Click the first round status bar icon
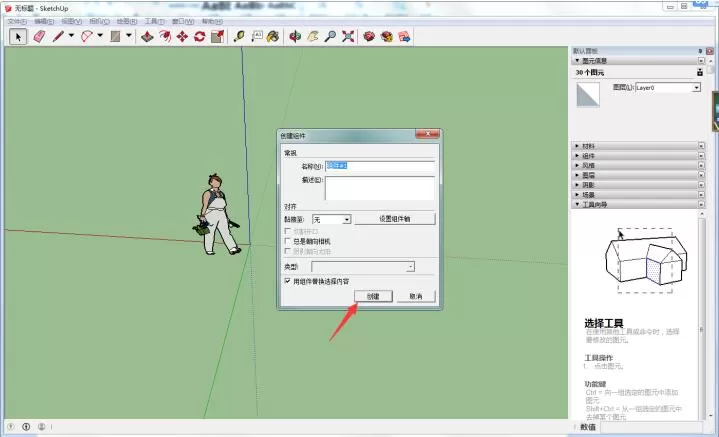Image resolution: width=719 pixels, height=437 pixels. (x=11, y=427)
